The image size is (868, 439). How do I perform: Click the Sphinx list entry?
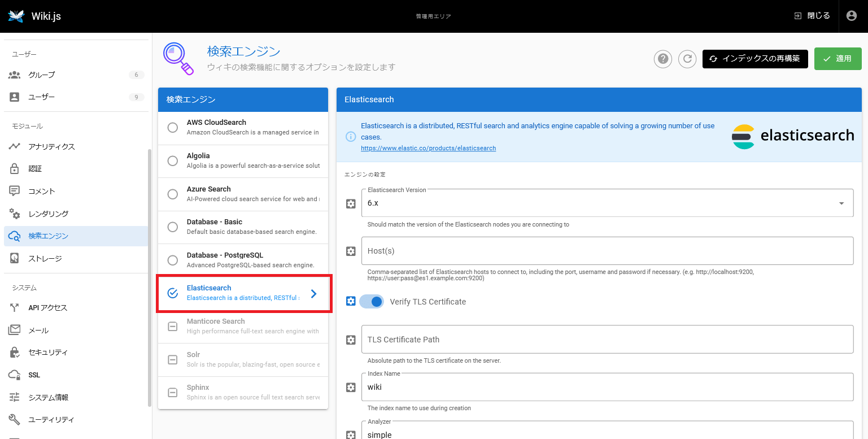(x=243, y=393)
